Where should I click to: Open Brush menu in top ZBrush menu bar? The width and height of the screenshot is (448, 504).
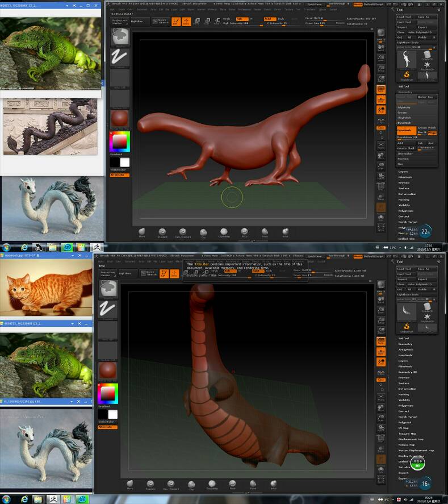coord(123,10)
